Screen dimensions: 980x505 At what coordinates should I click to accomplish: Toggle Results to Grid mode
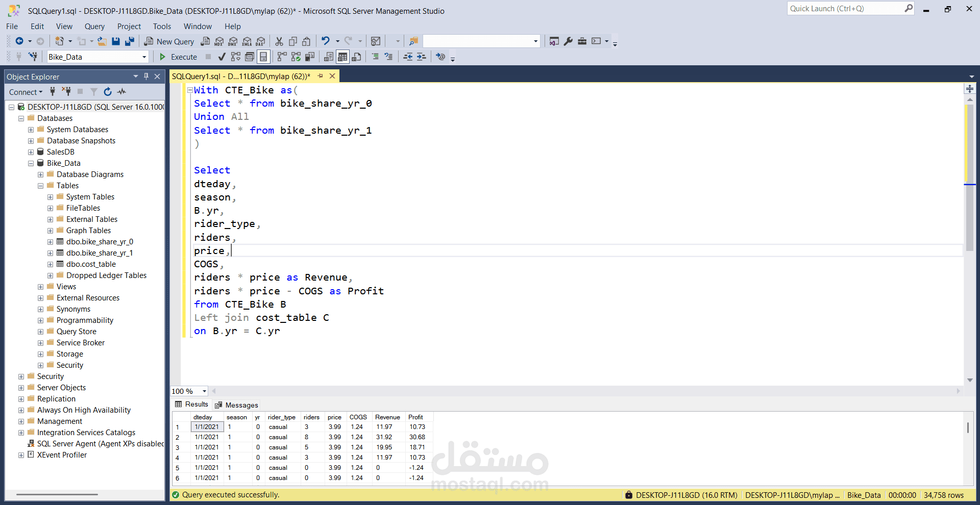(x=342, y=57)
